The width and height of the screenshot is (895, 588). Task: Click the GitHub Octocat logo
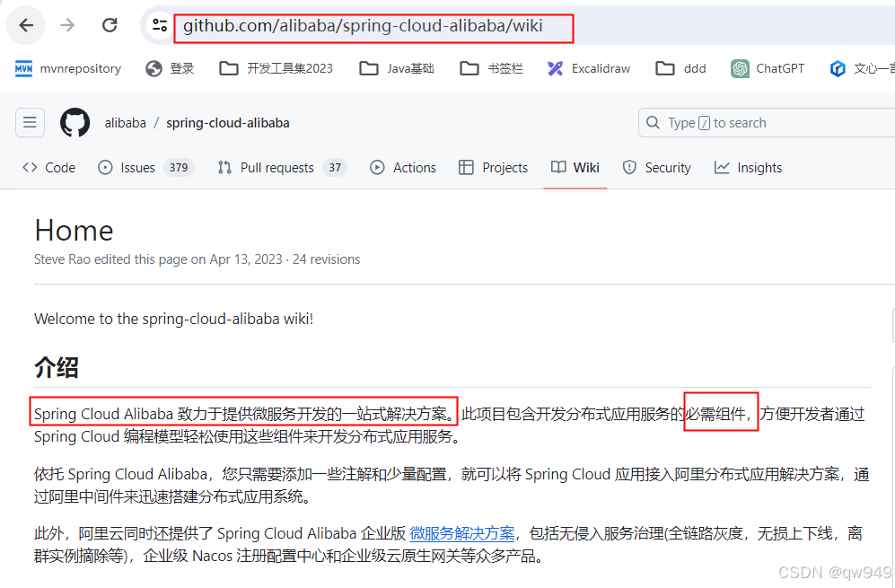click(75, 122)
